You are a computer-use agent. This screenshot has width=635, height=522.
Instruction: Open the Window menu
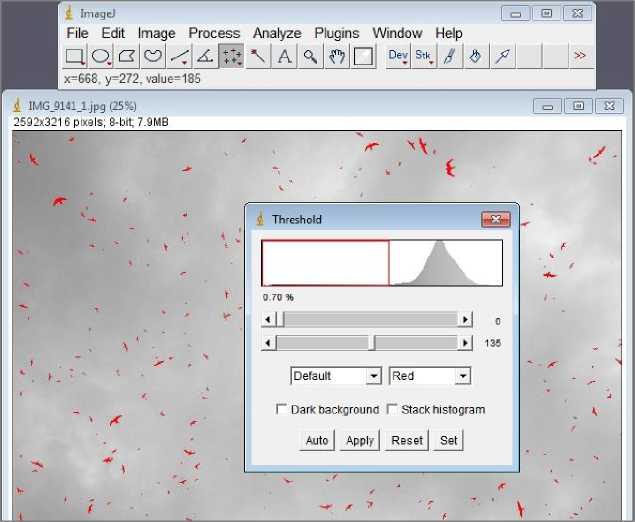tap(397, 33)
